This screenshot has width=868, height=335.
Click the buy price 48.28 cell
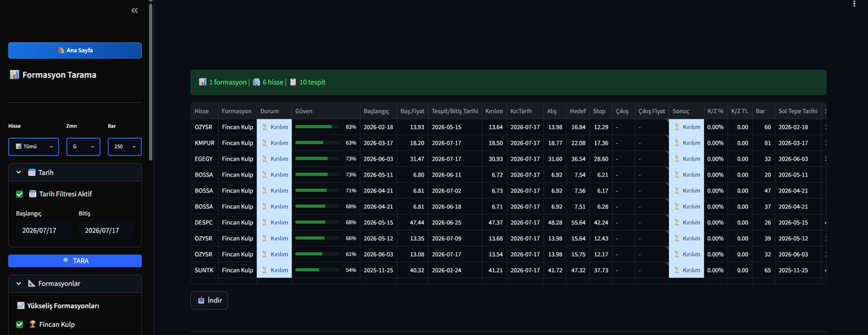click(x=555, y=223)
